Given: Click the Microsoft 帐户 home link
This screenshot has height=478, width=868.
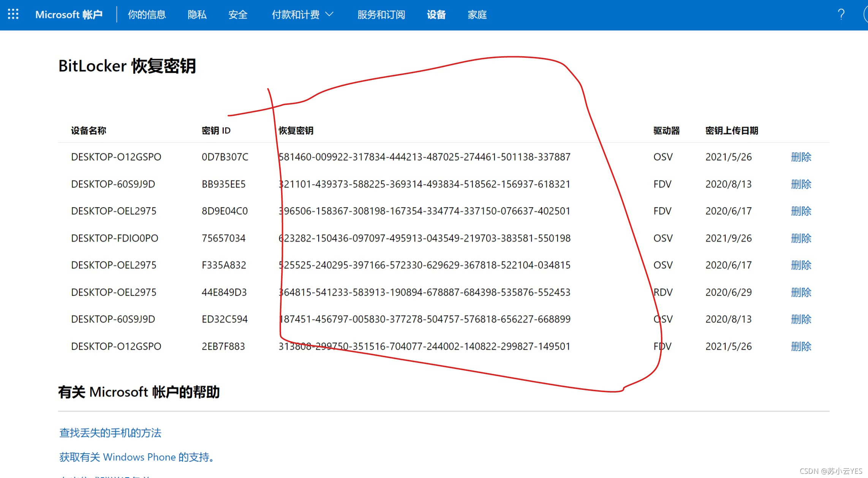Looking at the screenshot, I should [x=69, y=15].
